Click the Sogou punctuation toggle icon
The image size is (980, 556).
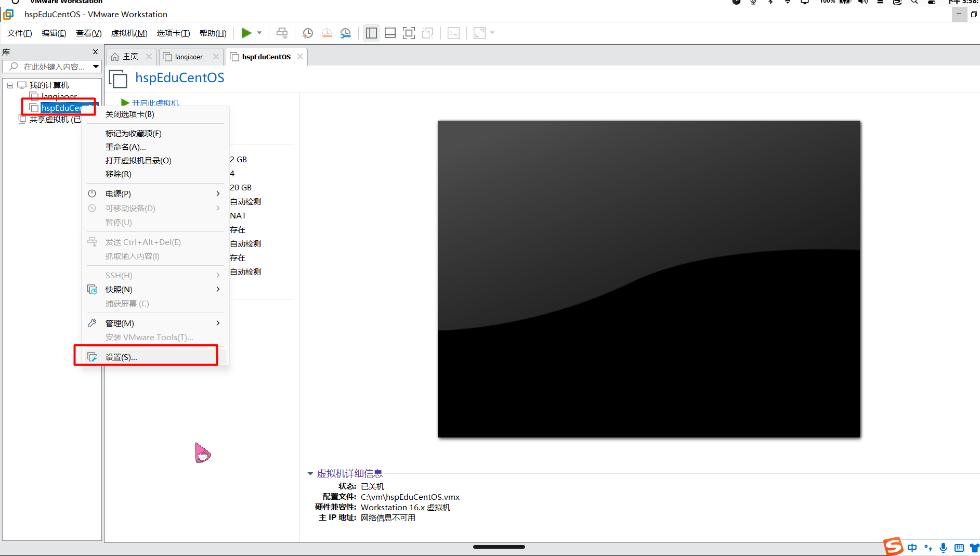pos(928,548)
